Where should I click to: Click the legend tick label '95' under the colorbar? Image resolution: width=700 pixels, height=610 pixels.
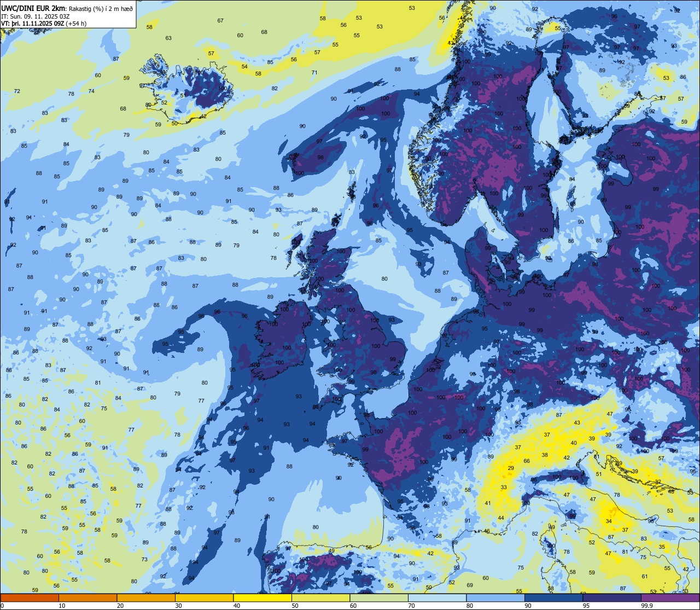586,606
